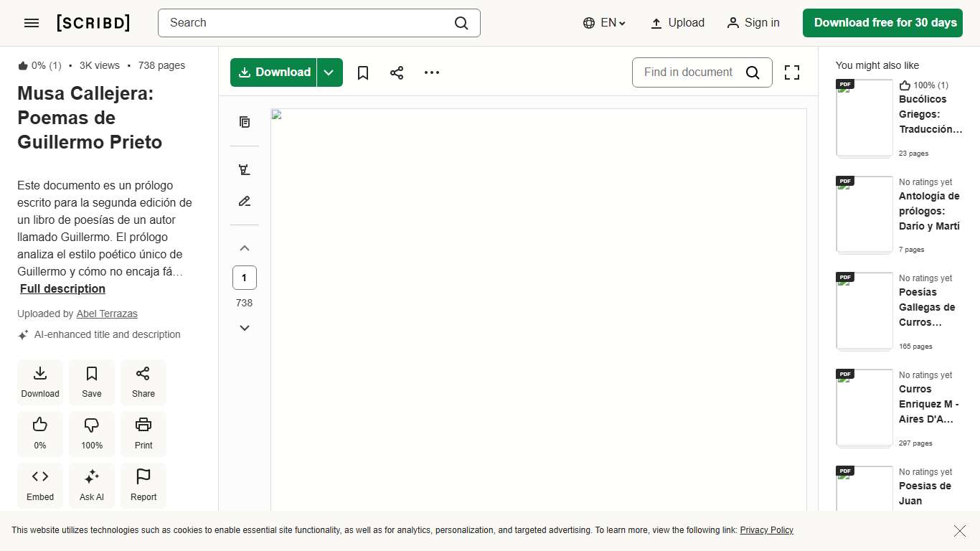This screenshot has width=980, height=551.
Task: Open the EN language dropdown
Action: pos(605,23)
